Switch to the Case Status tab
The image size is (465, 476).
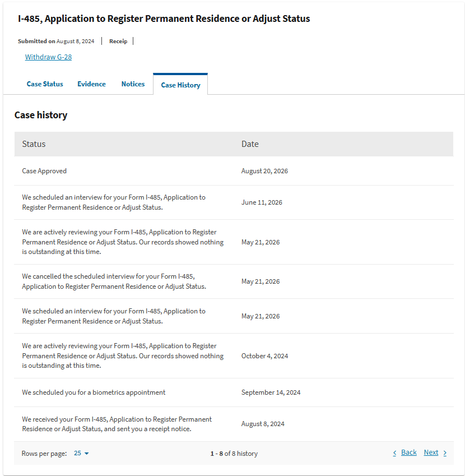(45, 84)
